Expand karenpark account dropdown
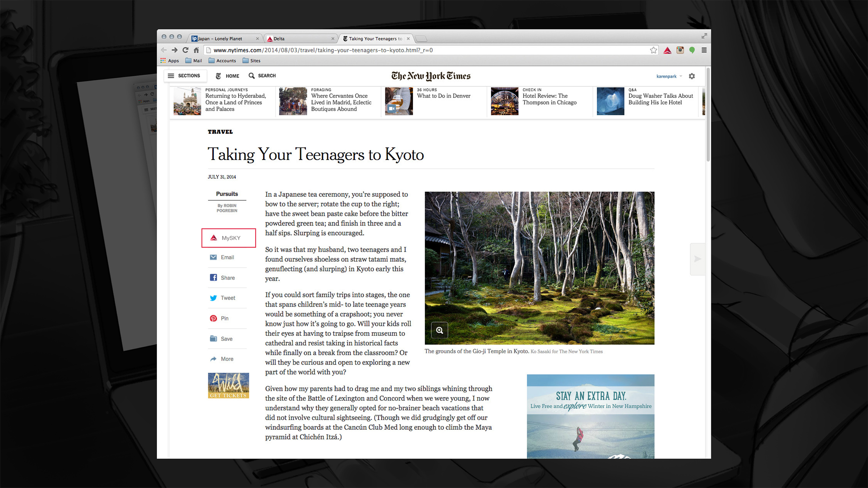The height and width of the screenshot is (488, 868). tap(669, 76)
